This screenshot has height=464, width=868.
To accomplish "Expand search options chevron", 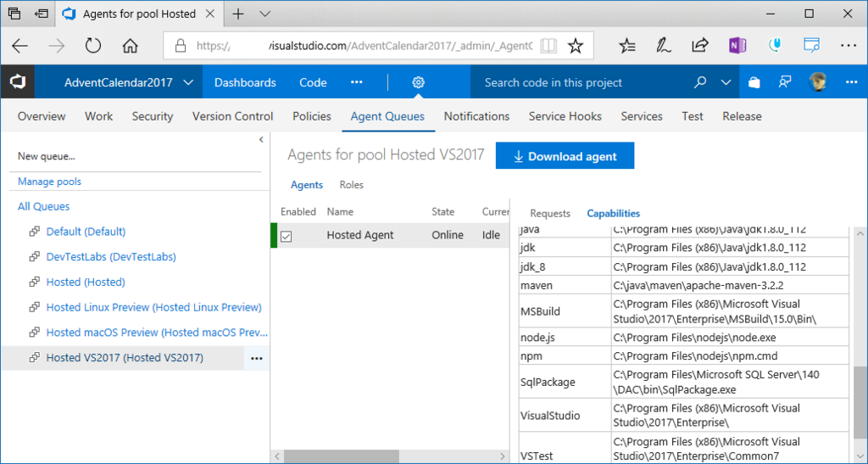I will [x=726, y=82].
